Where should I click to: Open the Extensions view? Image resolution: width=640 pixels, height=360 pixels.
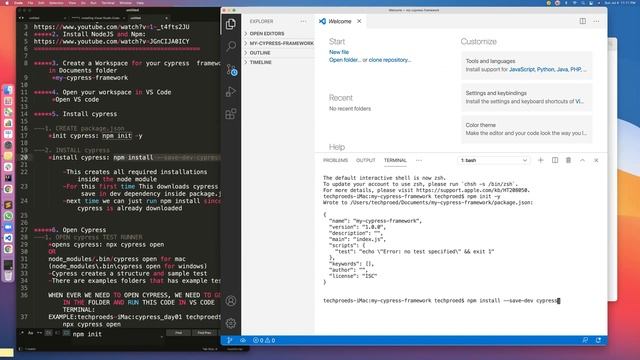coord(231,114)
